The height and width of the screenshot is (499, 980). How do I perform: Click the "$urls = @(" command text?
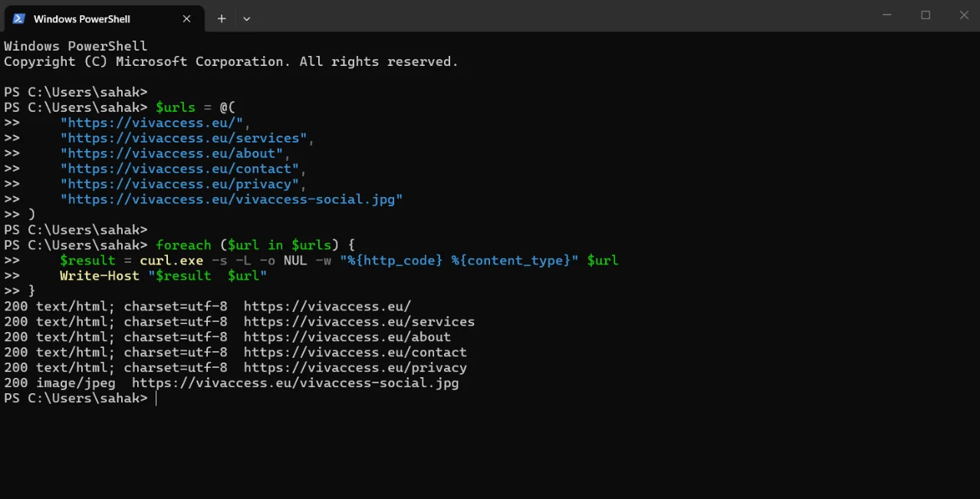195,107
